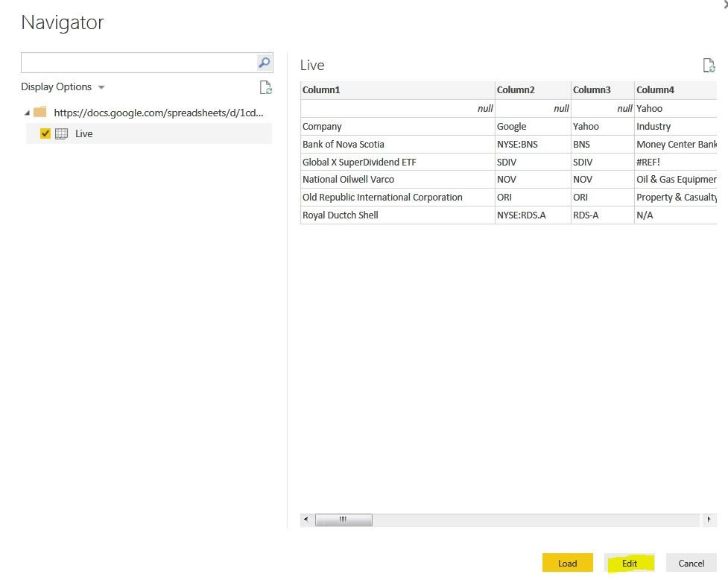Screen dimensions: 728x580
Task: Select the Live tree item
Action: pos(84,134)
